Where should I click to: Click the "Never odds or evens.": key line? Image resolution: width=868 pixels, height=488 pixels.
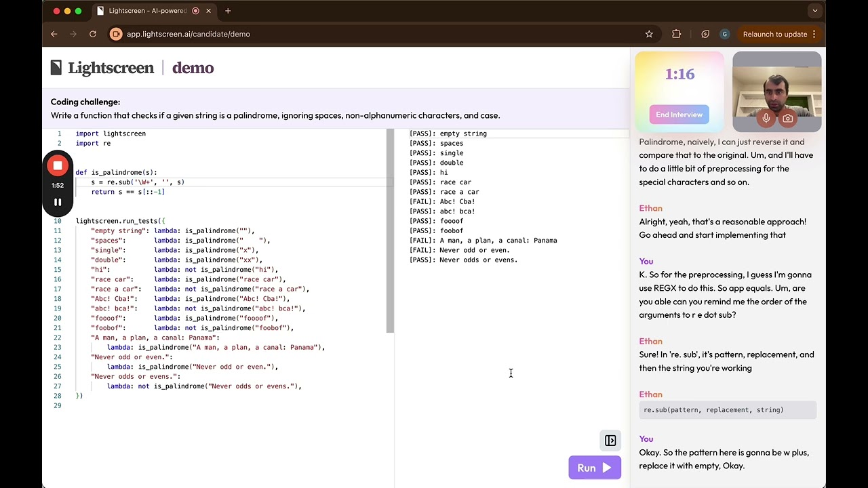click(x=136, y=376)
